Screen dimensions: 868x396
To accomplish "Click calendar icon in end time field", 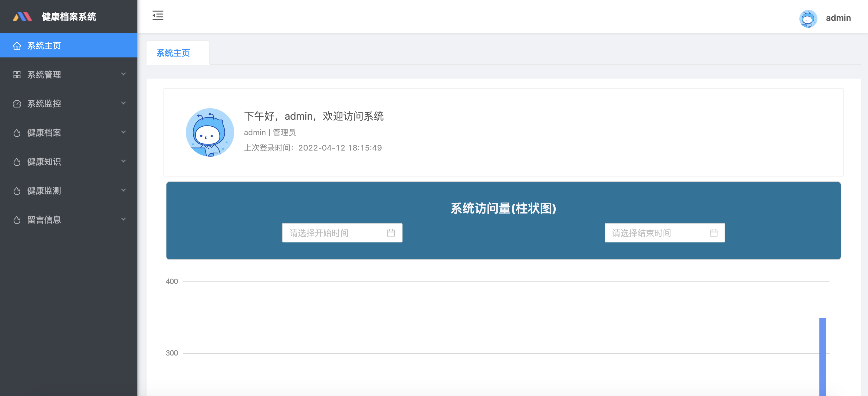I will pyautogui.click(x=713, y=233).
